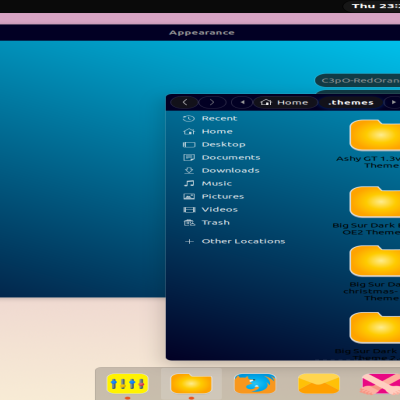400x400 pixels.
Task: Click the Music note icon in sidebar
Action: click(189, 183)
